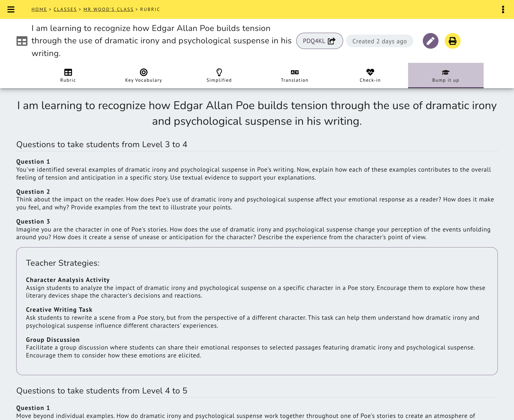
Task: Open the hamburger navigation menu
Action: [x=11, y=9]
